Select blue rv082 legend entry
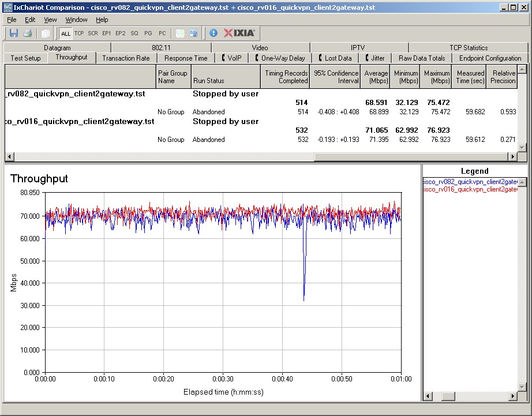 click(x=470, y=182)
